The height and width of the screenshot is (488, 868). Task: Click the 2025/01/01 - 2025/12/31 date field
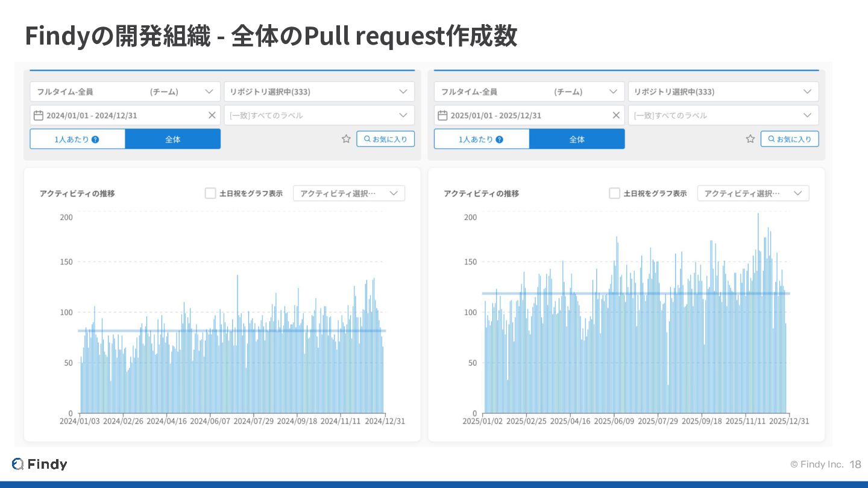(x=529, y=115)
